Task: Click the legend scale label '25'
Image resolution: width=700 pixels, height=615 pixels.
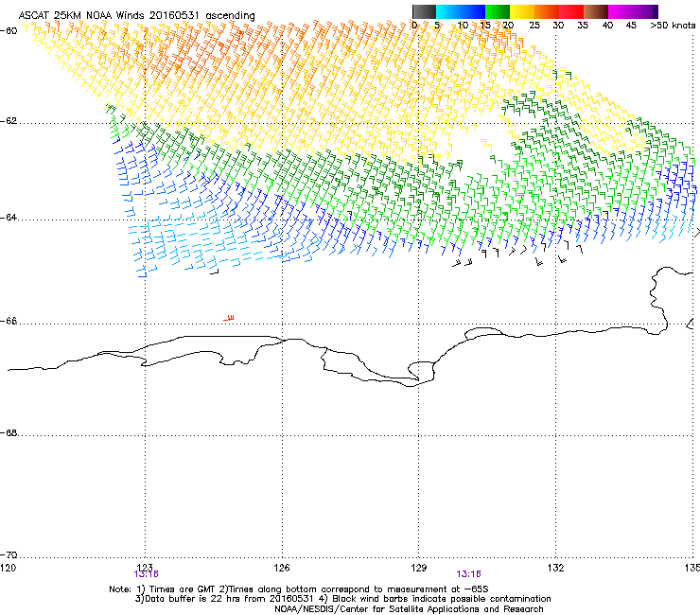Action: (534, 26)
